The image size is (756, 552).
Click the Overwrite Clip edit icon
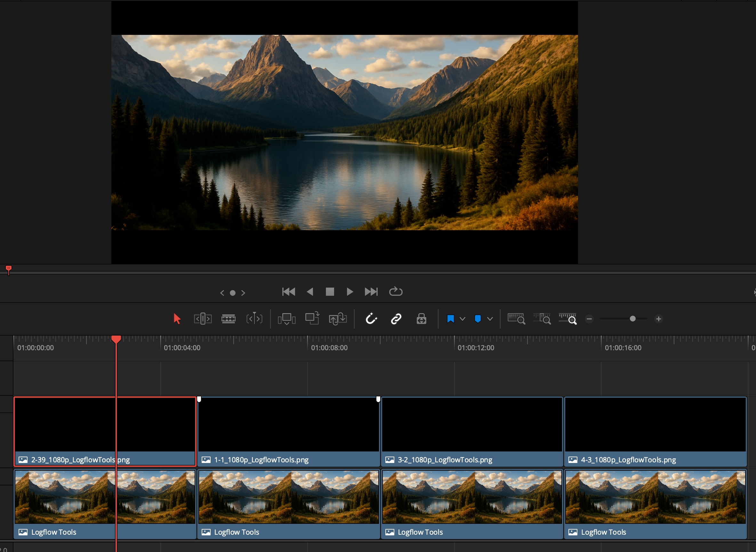(x=312, y=319)
